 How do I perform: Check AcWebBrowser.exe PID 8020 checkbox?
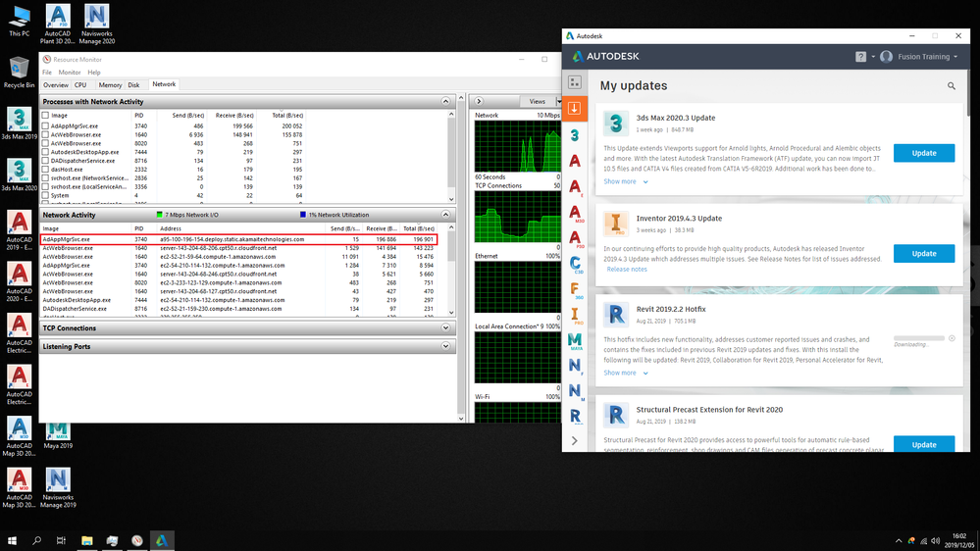[x=45, y=143]
